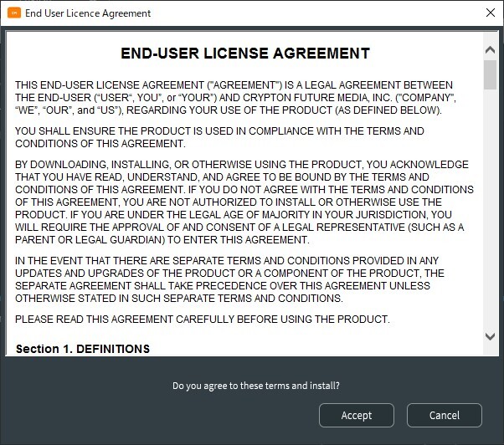Click the 'PLEASE READ THIS AGREEMENT CAREFULLY' line
504x445 pixels.
coord(202,320)
